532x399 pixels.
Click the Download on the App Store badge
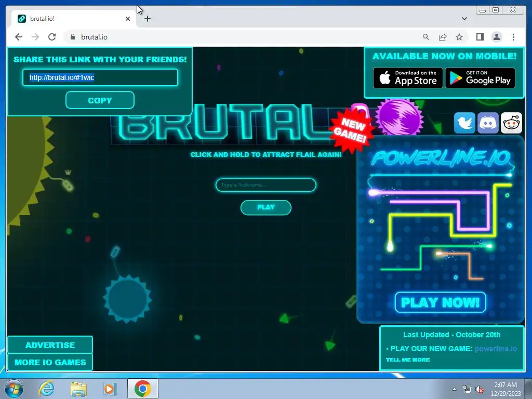(408, 78)
